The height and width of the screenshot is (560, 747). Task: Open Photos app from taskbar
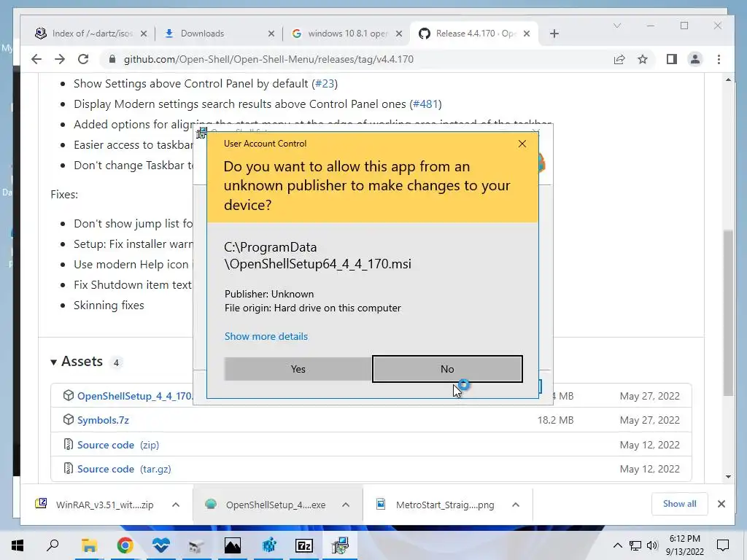point(233,545)
